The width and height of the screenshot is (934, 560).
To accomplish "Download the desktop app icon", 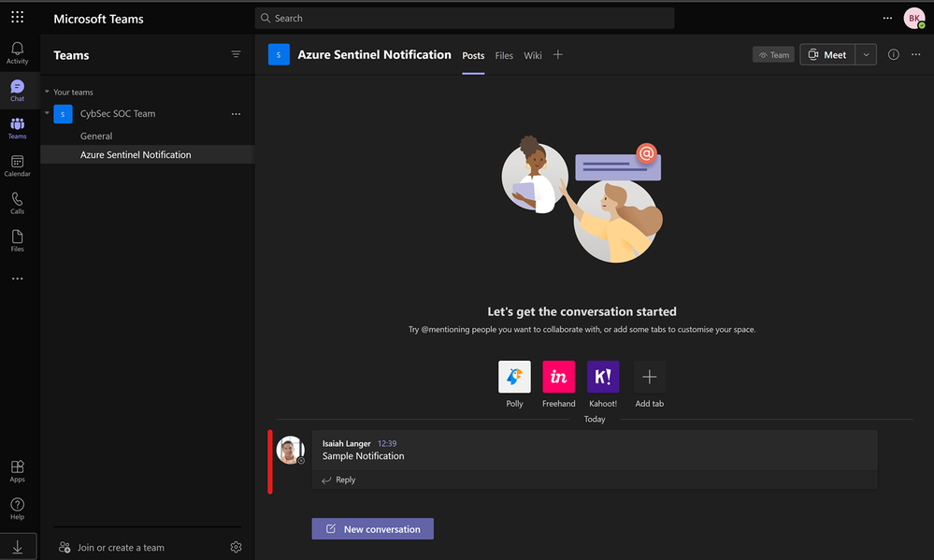I will pyautogui.click(x=17, y=547).
